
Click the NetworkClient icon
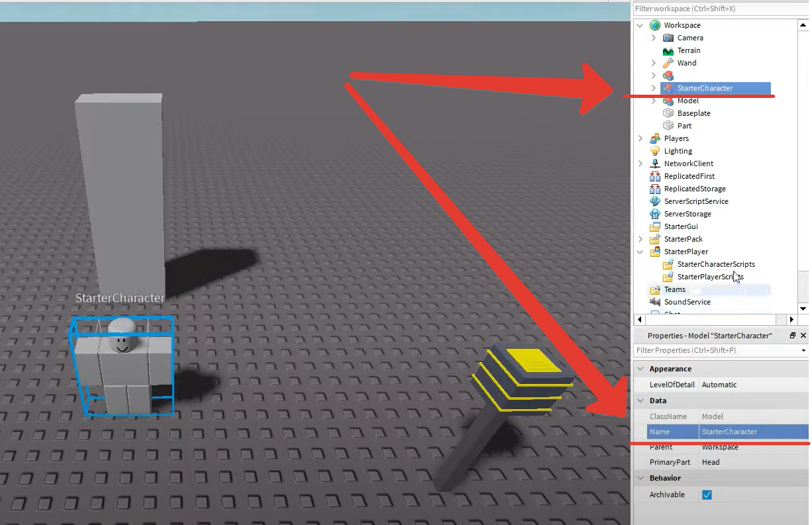[655, 164]
